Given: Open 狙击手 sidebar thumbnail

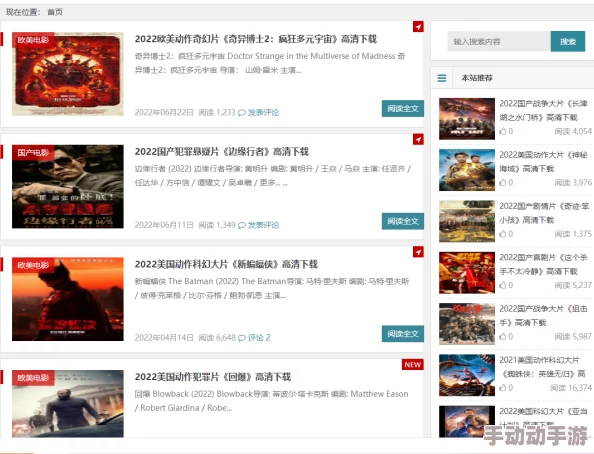Looking at the screenshot, I should coord(467,324).
